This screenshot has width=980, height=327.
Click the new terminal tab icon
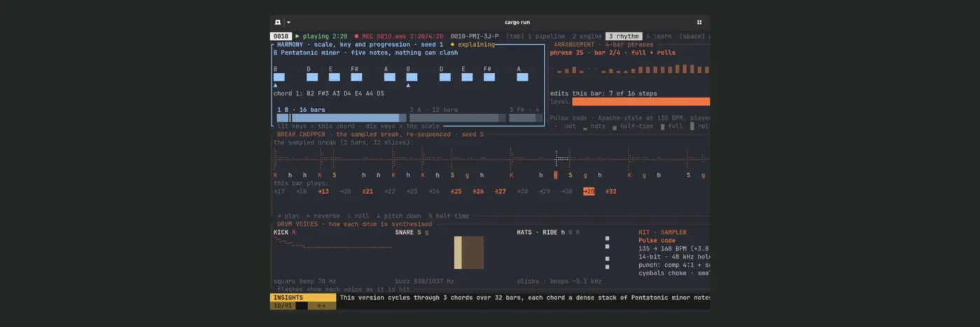278,22
